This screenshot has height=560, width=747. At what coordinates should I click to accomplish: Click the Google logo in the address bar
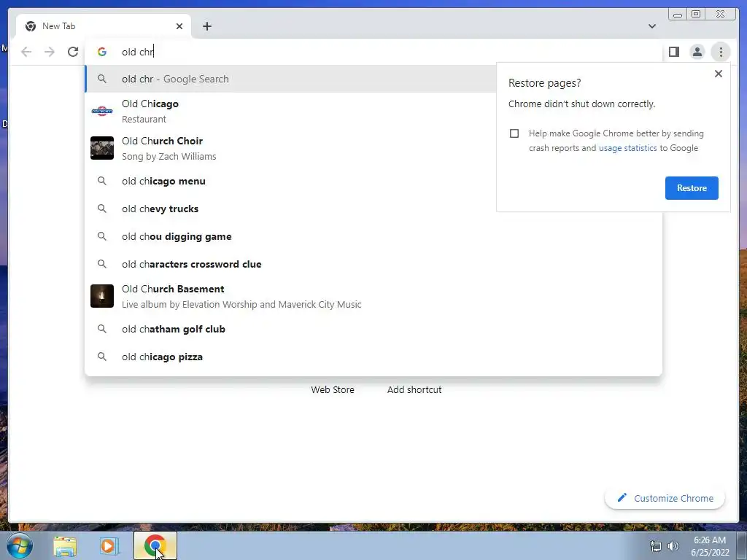click(102, 52)
